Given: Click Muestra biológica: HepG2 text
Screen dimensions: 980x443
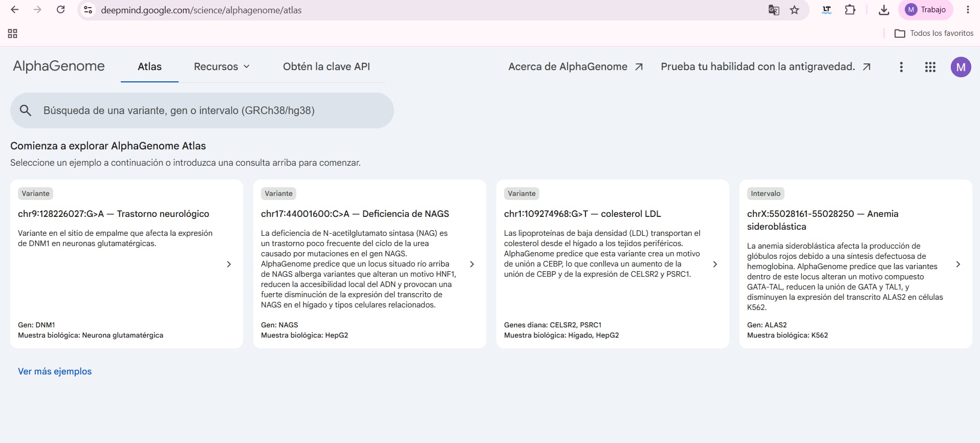Looking at the screenshot, I should tap(304, 335).
